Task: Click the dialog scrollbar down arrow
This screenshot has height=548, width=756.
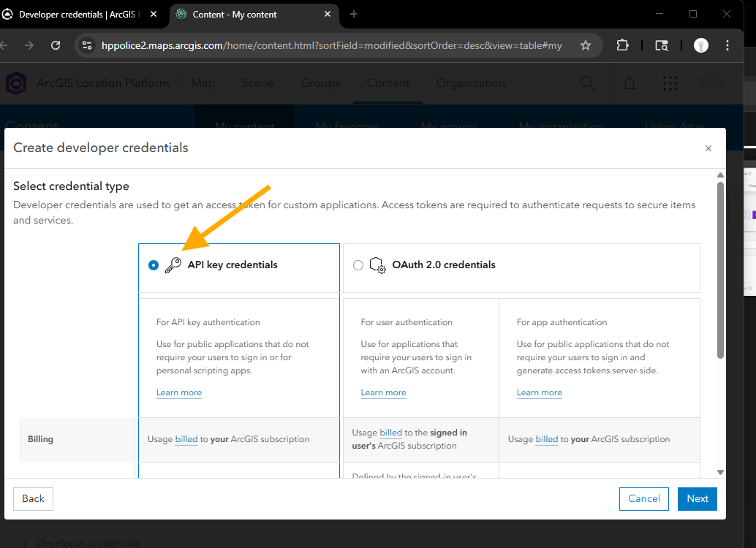Action: tap(720, 472)
